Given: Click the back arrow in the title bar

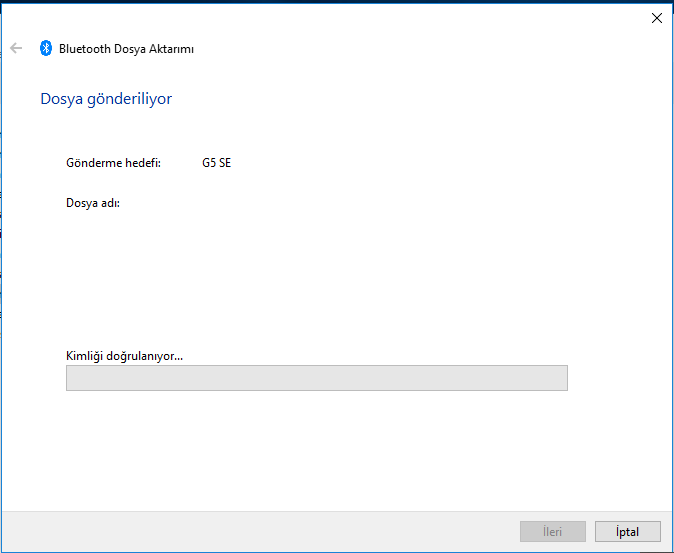Looking at the screenshot, I should (x=16, y=48).
